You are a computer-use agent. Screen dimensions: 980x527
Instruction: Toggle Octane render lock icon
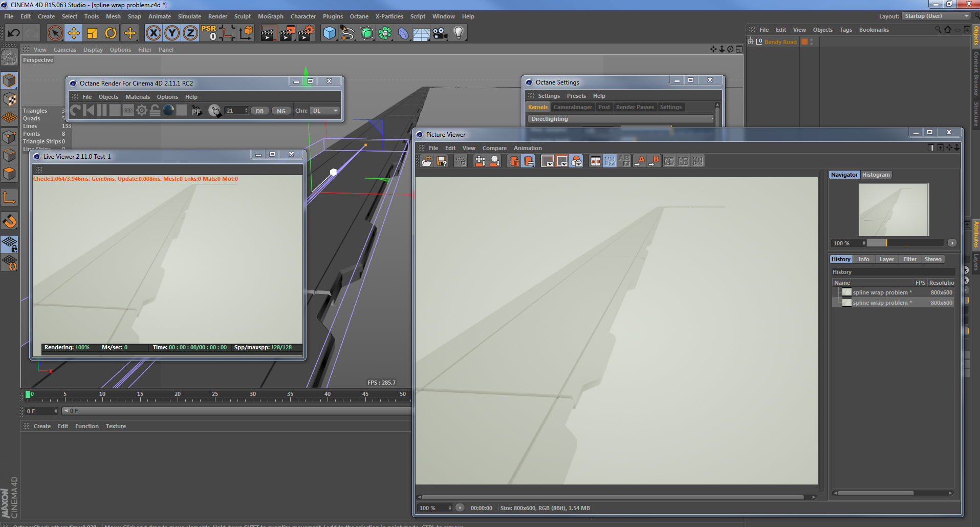pyautogui.click(x=155, y=110)
